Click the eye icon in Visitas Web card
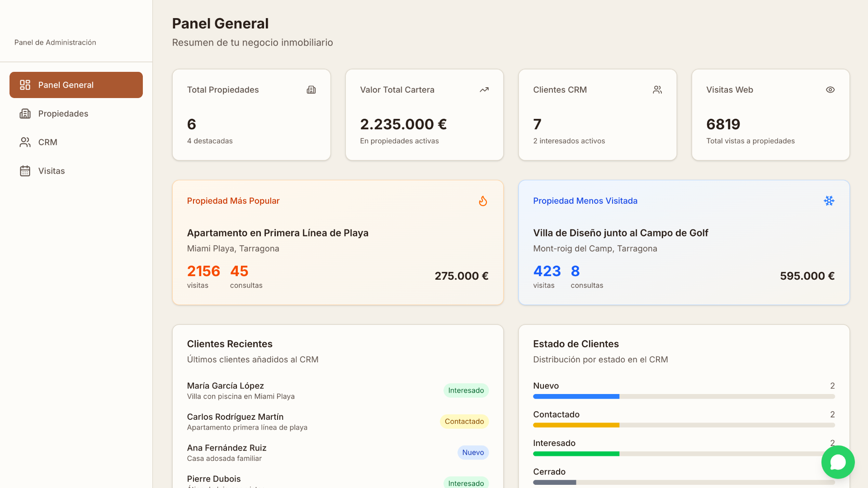 (x=830, y=90)
